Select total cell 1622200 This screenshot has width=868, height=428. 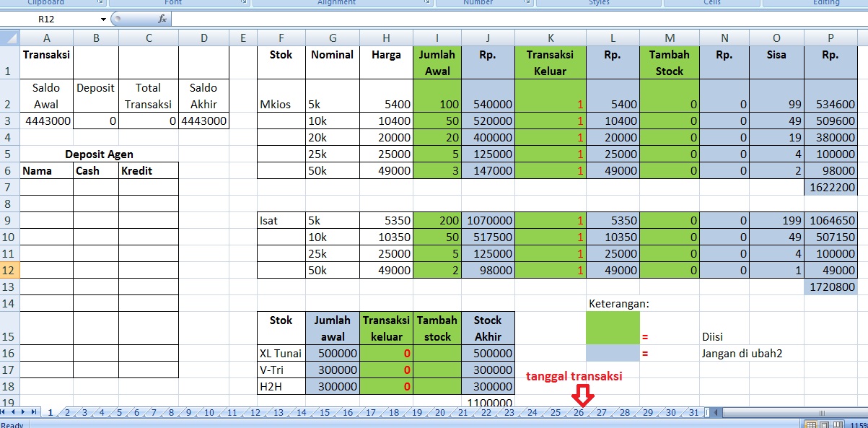pos(830,187)
